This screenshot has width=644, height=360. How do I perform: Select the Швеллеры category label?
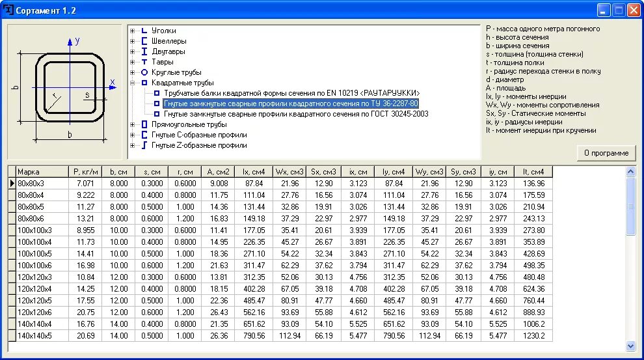[x=168, y=41]
